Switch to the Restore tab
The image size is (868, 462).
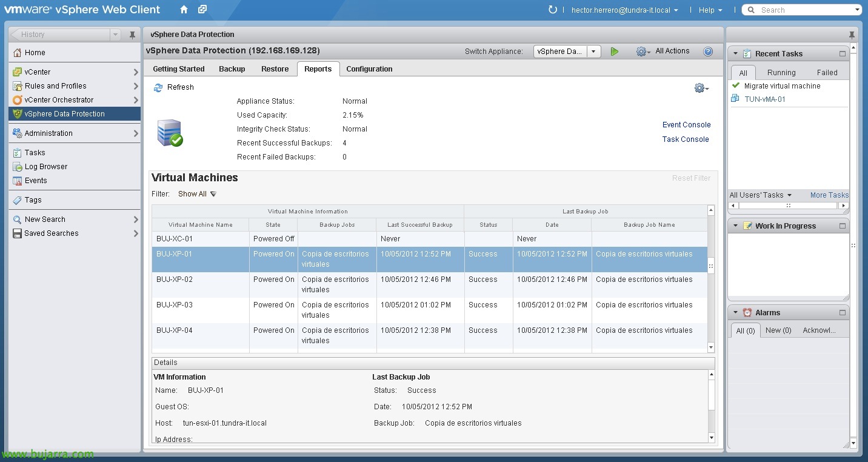[275, 69]
